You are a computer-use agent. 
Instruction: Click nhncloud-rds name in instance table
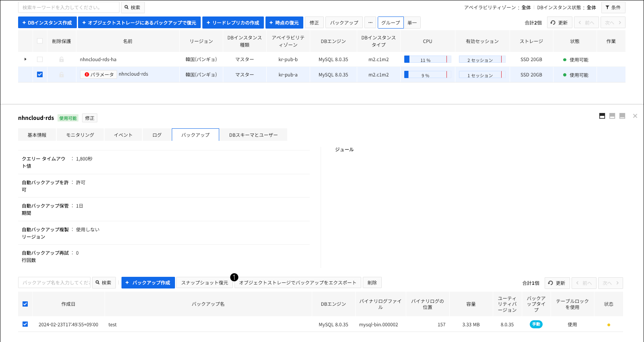click(x=134, y=74)
